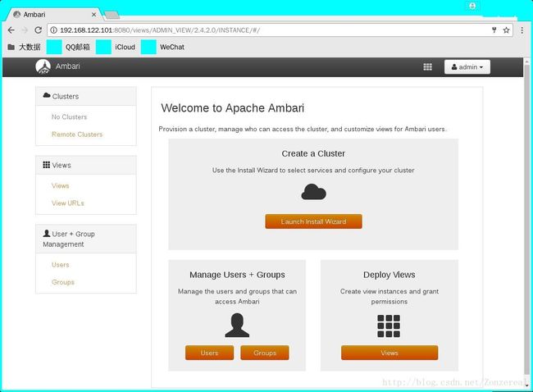Click the No Clusters text

point(70,117)
